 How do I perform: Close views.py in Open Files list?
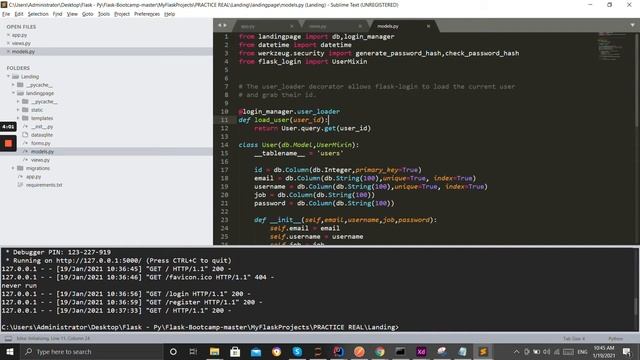click(8, 43)
